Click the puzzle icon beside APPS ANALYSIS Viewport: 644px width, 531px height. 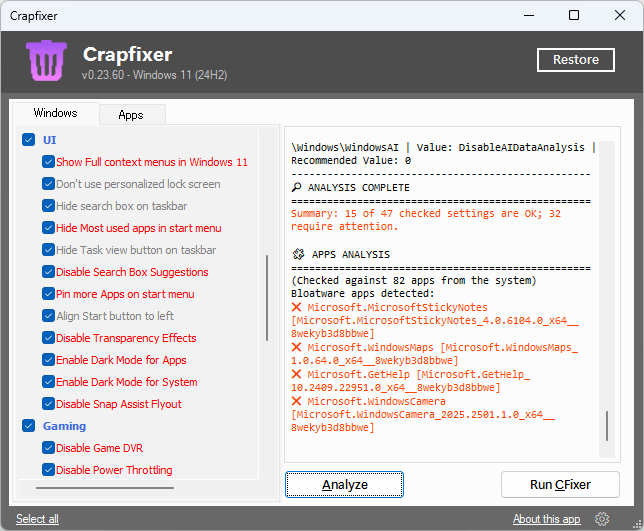(298, 254)
